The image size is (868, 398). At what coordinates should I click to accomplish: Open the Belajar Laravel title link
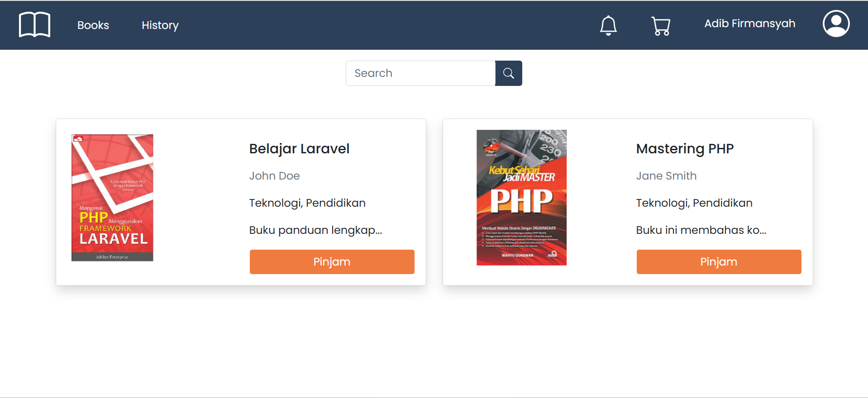coord(299,148)
